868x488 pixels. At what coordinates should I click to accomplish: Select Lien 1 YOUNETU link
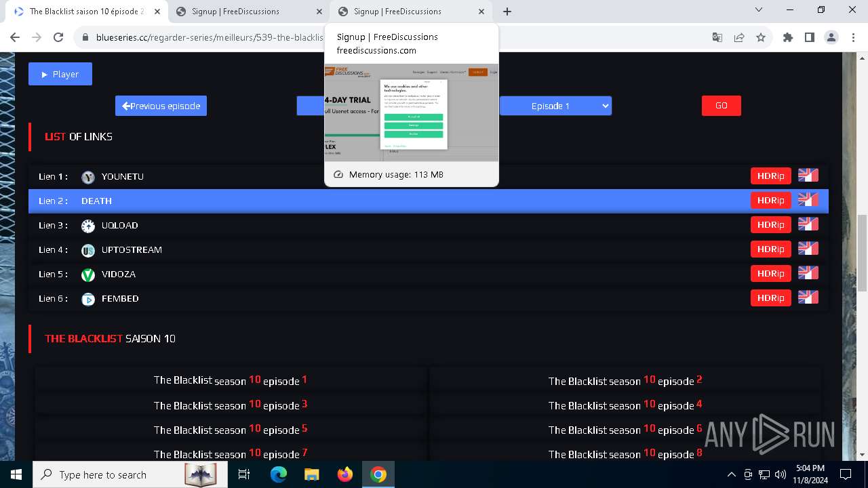429,176
